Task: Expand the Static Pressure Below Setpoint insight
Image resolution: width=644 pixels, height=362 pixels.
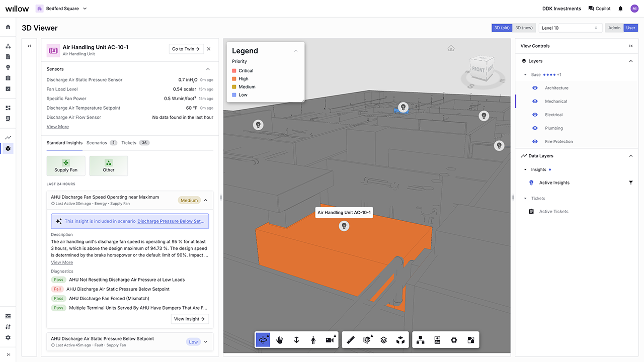Action: [205, 342]
